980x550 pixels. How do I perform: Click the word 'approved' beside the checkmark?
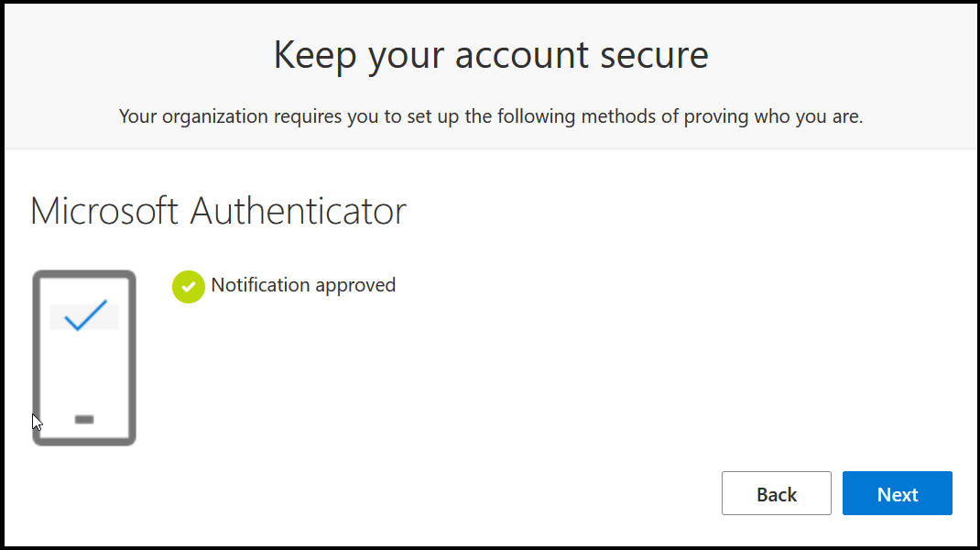[x=355, y=286]
